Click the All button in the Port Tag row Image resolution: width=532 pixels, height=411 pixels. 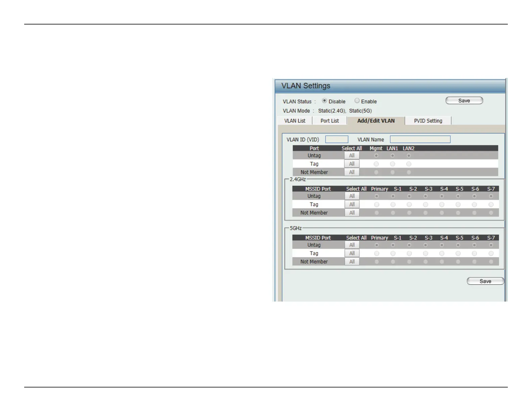point(352,164)
